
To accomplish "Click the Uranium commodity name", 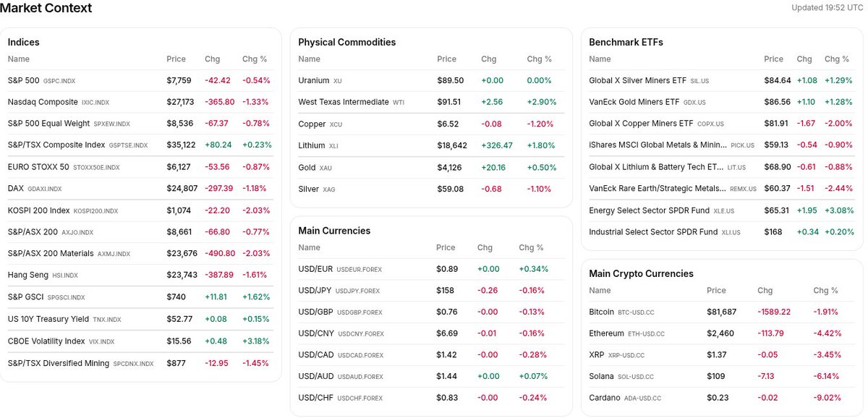I will tap(314, 80).
